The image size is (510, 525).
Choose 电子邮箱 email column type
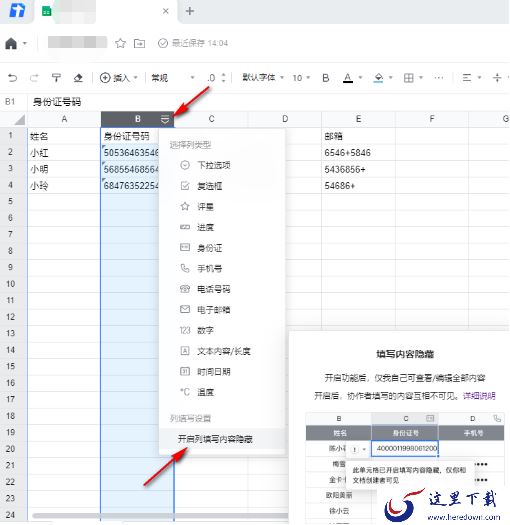point(222,310)
